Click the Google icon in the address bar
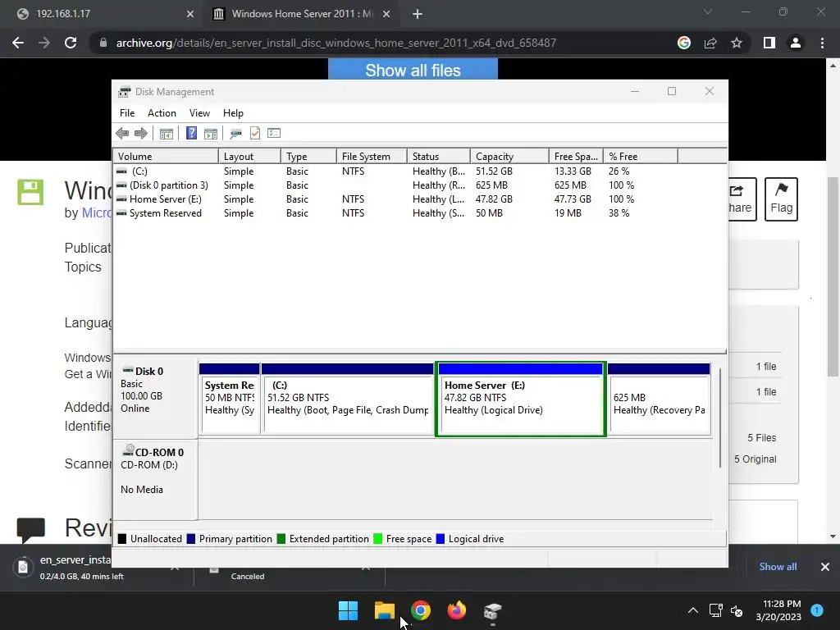This screenshot has width=840, height=630. click(x=684, y=43)
